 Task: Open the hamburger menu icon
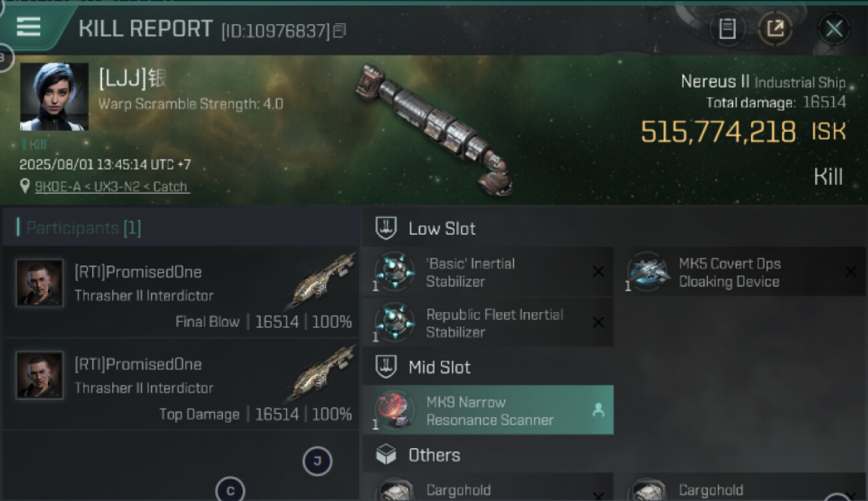[29, 27]
